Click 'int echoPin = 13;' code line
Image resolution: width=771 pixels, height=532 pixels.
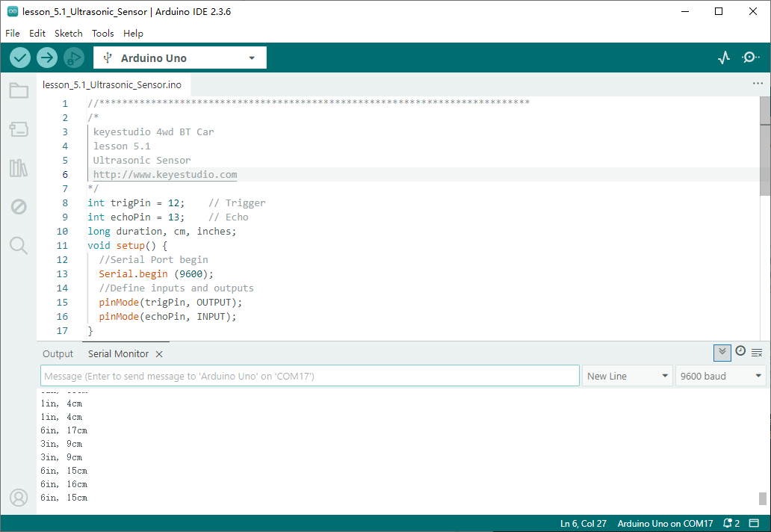click(136, 217)
